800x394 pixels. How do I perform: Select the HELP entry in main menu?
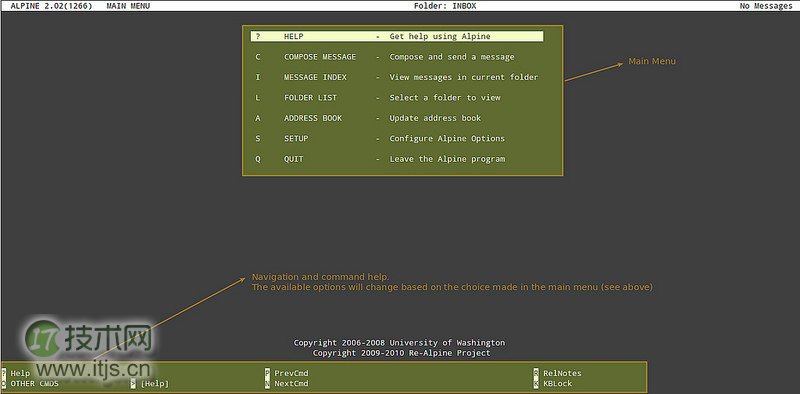(396, 36)
